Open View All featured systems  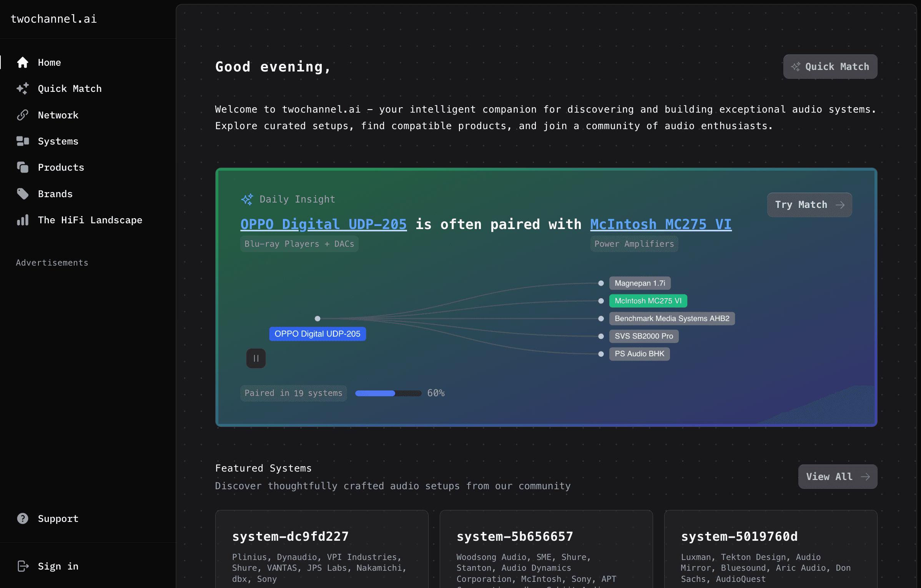click(837, 477)
